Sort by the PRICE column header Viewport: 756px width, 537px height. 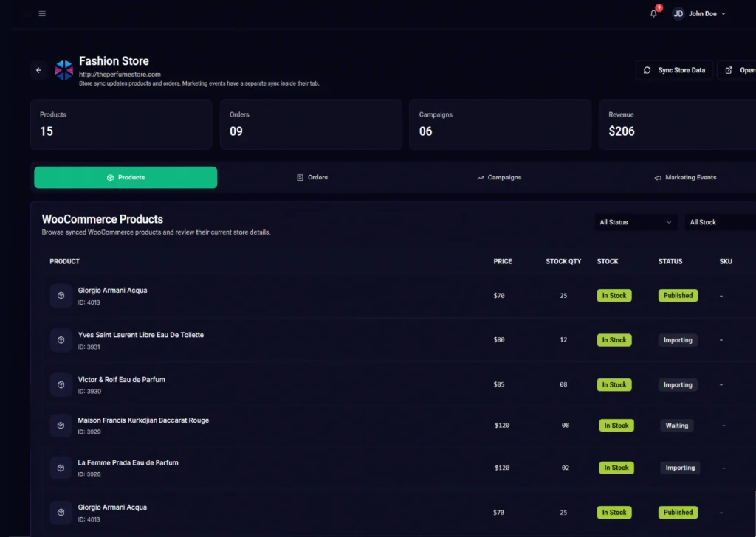click(x=502, y=261)
